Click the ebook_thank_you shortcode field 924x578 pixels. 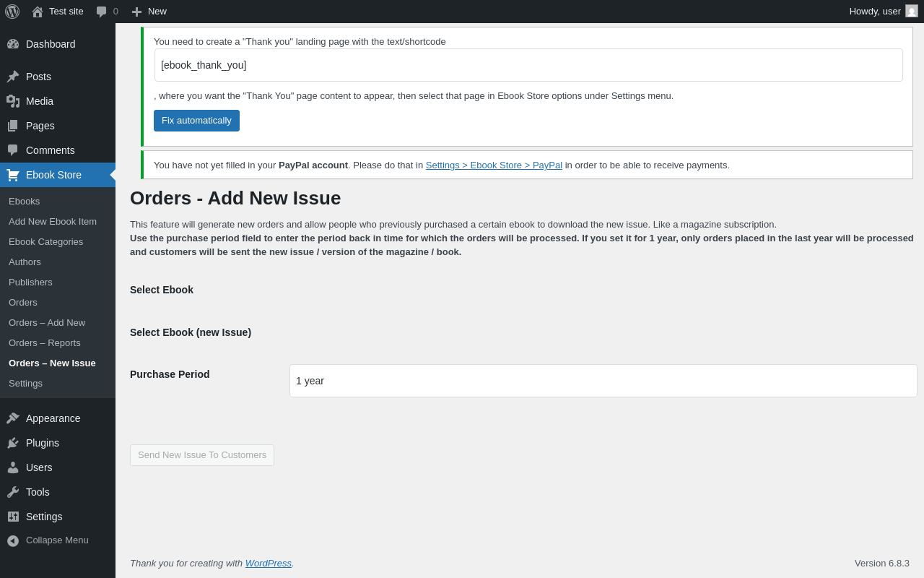528,65
